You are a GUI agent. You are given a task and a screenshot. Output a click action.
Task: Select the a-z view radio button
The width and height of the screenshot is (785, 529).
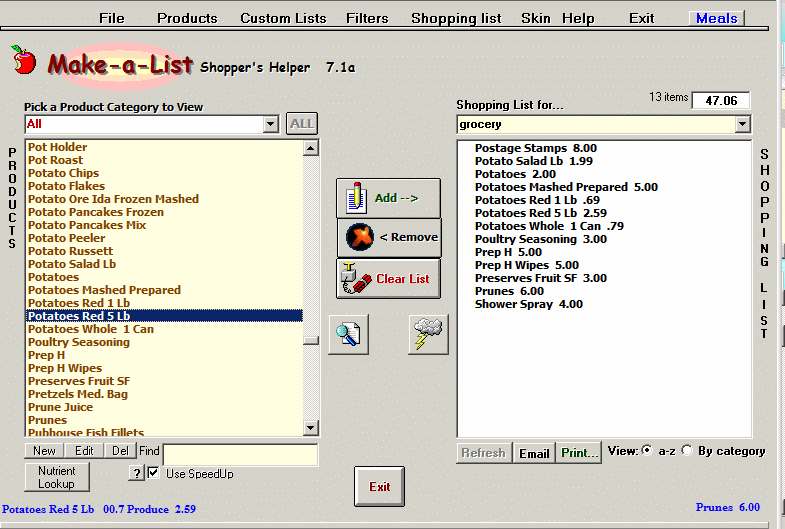click(x=647, y=450)
